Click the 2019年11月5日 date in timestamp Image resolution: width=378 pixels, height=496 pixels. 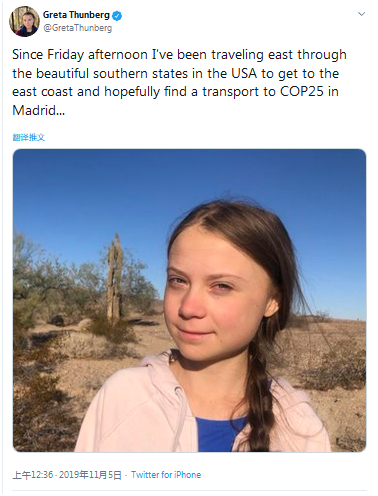click(x=90, y=475)
